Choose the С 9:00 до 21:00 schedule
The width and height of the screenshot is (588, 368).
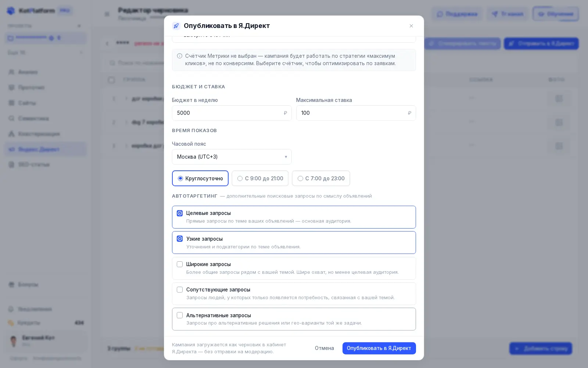[260, 178]
